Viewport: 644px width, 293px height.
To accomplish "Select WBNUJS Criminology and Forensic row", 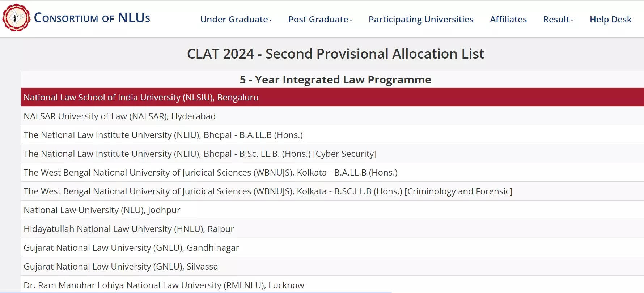I will point(332,191).
